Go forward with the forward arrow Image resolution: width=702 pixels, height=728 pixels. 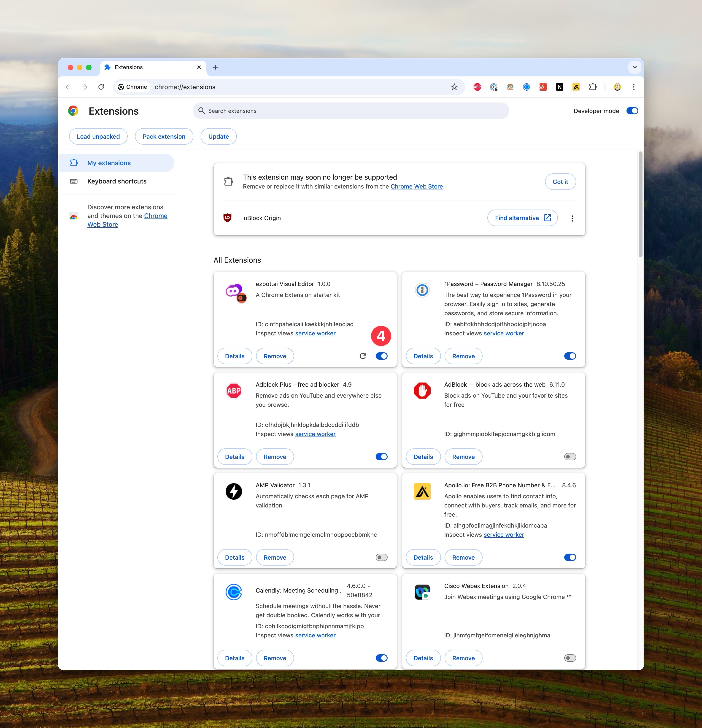click(x=85, y=87)
